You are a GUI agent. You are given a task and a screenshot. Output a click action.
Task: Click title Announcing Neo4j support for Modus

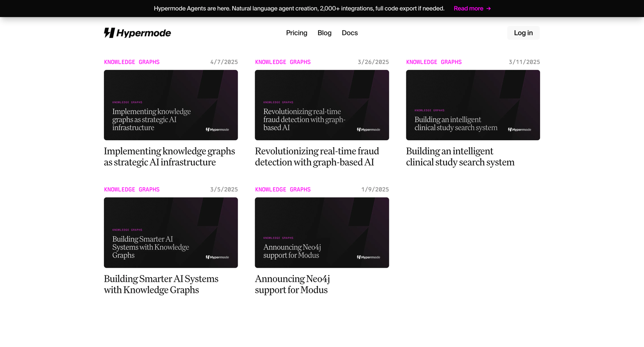tap(293, 284)
